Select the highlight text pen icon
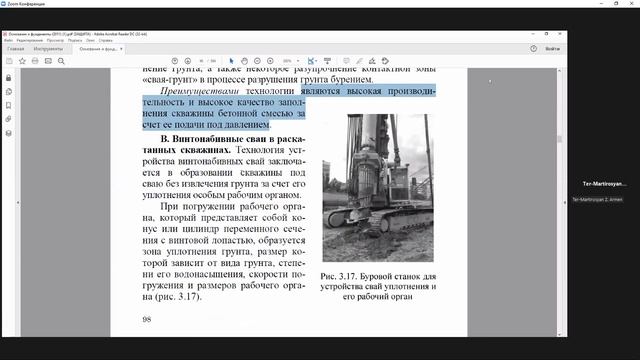 [359, 61]
